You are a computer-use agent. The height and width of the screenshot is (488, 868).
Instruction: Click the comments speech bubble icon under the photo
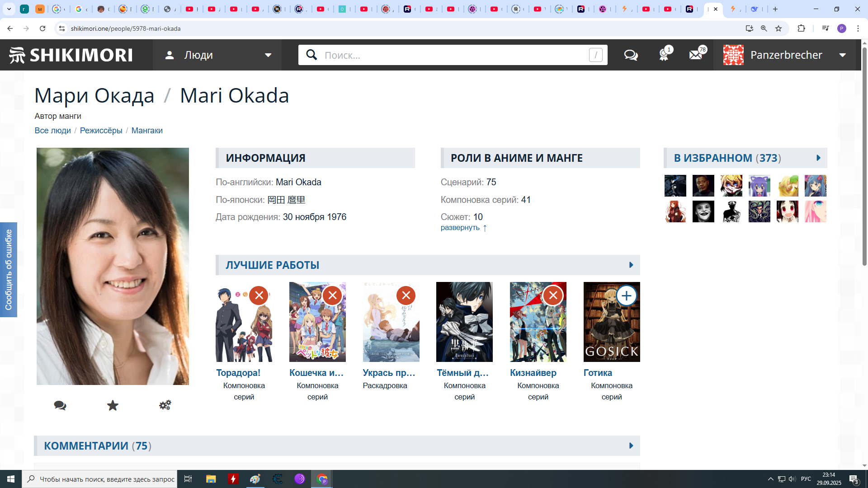(x=60, y=405)
